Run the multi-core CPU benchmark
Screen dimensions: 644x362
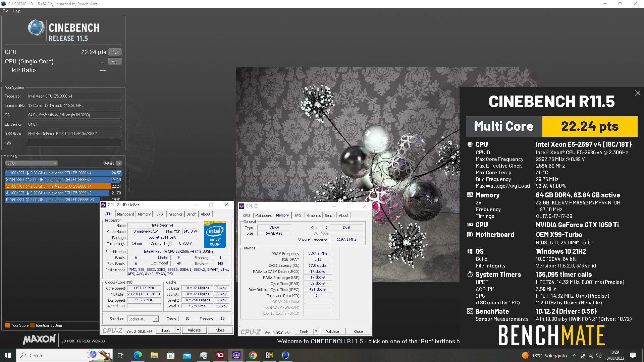(x=115, y=52)
